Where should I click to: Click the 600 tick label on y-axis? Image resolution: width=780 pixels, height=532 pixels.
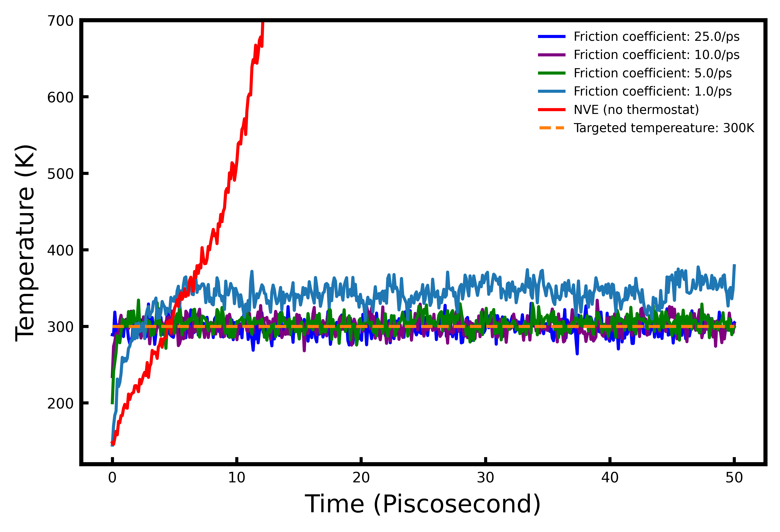(60, 98)
